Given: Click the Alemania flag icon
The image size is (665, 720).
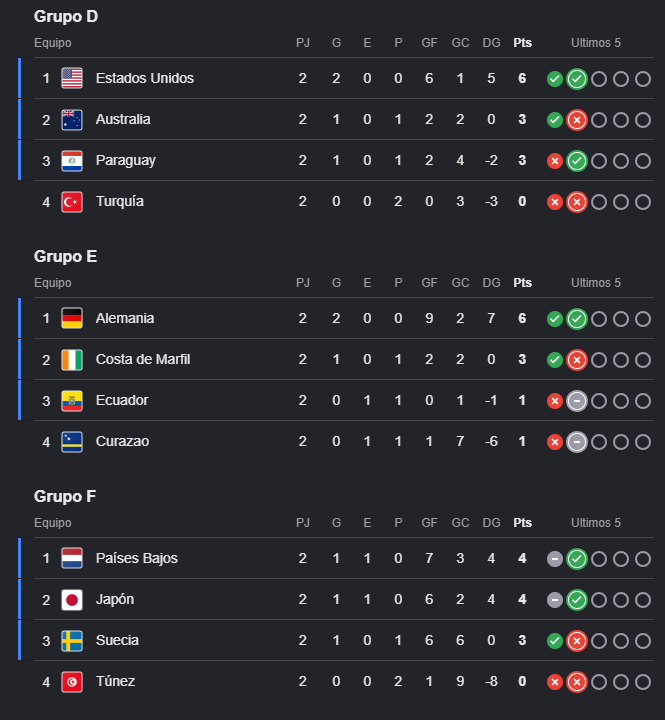Looking at the screenshot, I should (x=72, y=318).
